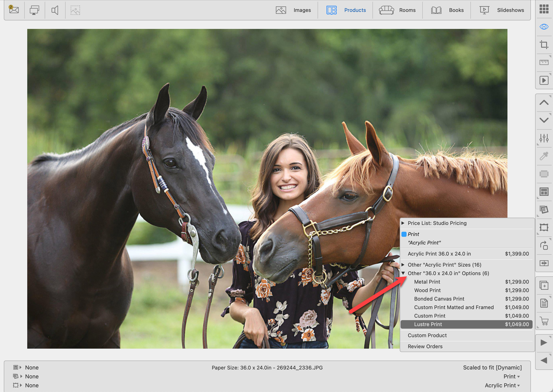Open the adjustment sliders icon
The width and height of the screenshot is (553, 392).
(x=544, y=138)
